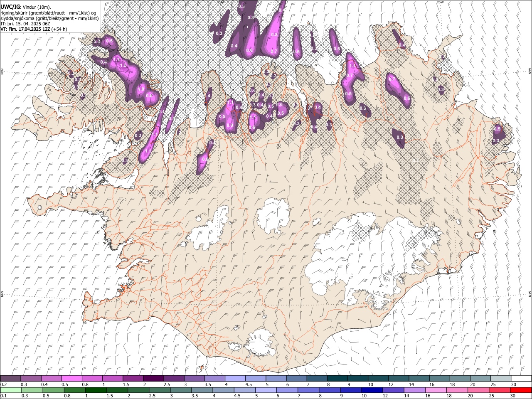Viewport: 532px width, 399px height.
Task: Pick the dark teal swatch labeled 8 in upper scale
Action: tap(337, 379)
